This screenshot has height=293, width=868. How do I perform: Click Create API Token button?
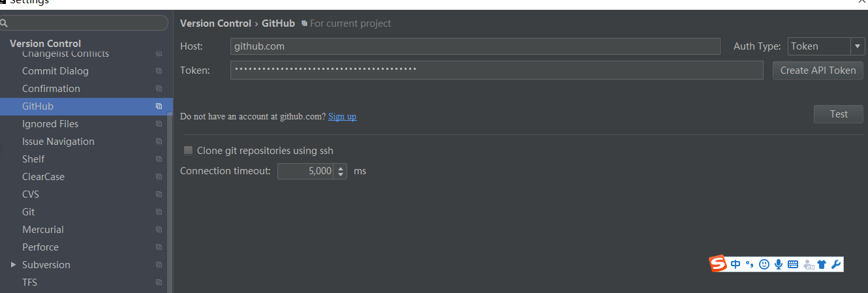pos(818,70)
